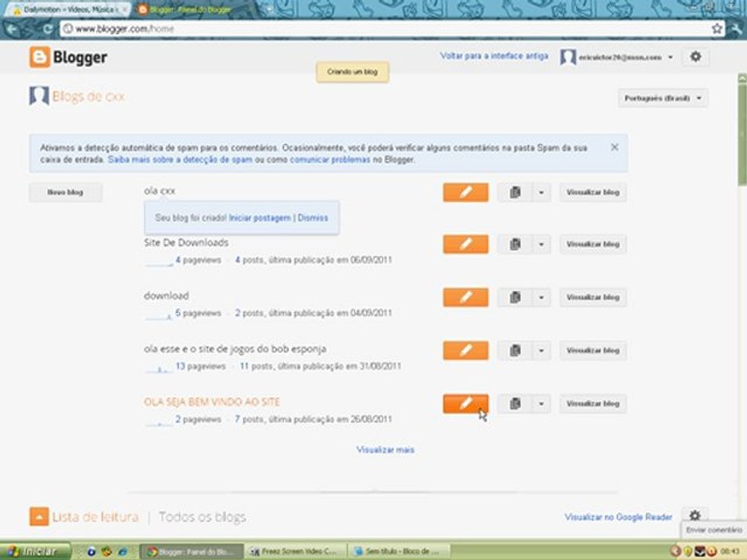The width and height of the screenshot is (747, 560).
Task: Open the 'download' blog title
Action: coord(167,296)
